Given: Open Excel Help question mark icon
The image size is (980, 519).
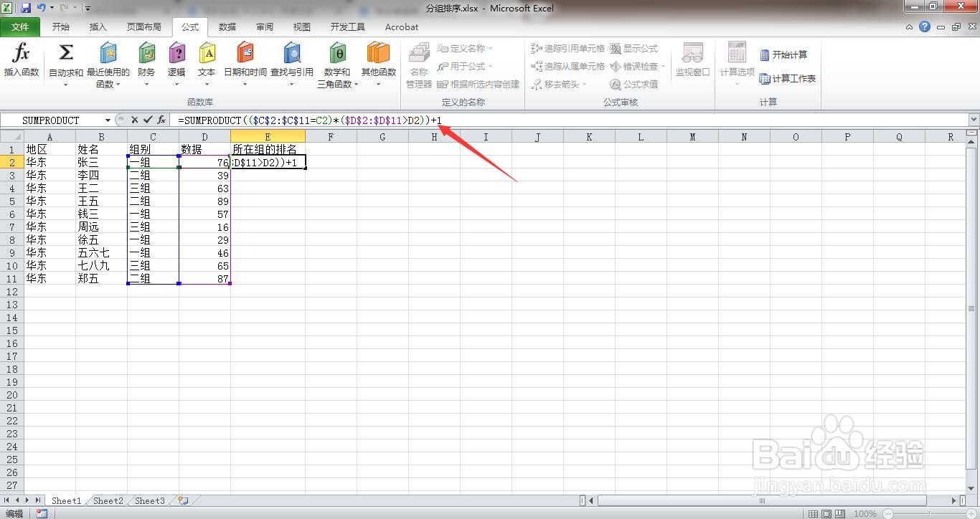Looking at the screenshot, I should coord(925,27).
